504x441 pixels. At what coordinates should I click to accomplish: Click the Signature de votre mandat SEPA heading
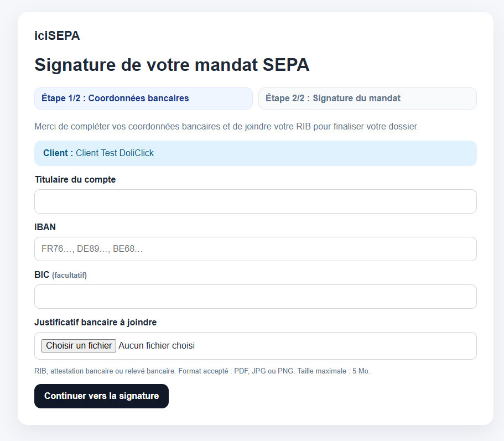[x=172, y=65]
